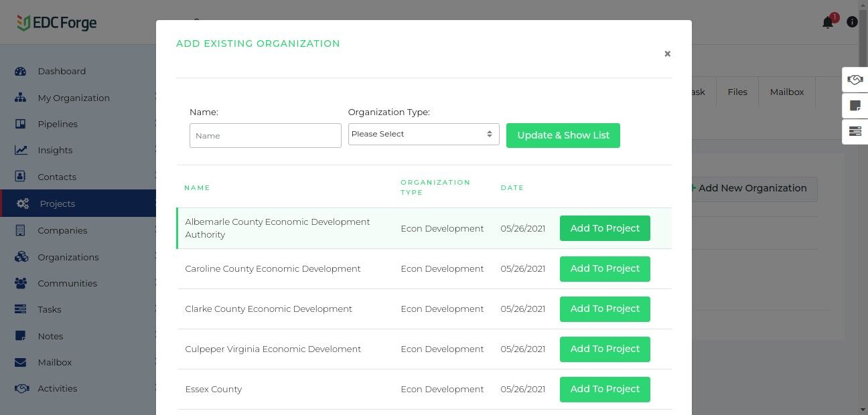Click Update & Show List button

(563, 135)
